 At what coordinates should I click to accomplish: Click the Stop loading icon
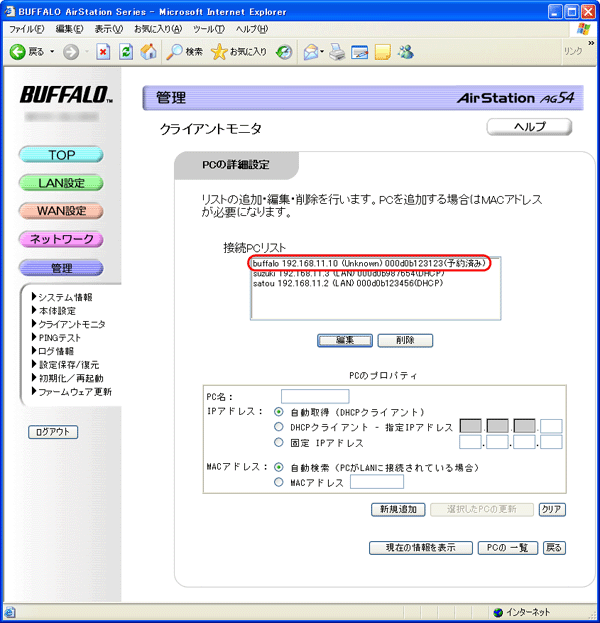click(x=103, y=52)
